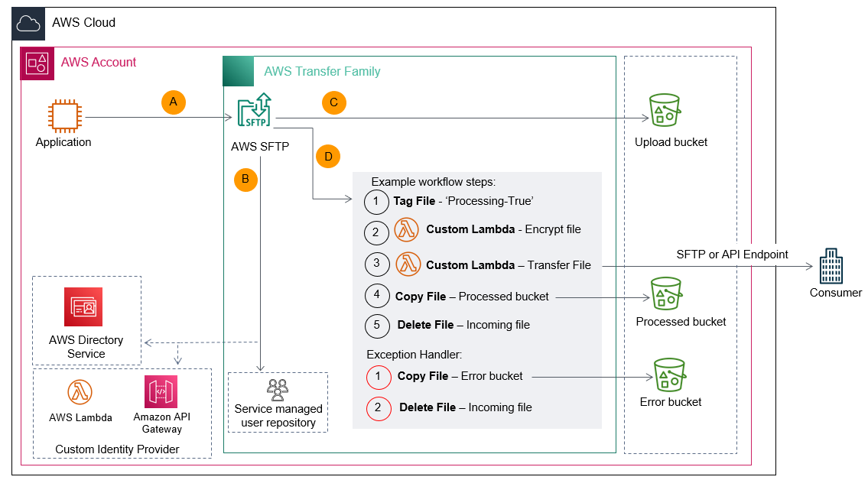868x480 pixels.
Task: Expand the Example workflow steps panel
Action: 436,182
